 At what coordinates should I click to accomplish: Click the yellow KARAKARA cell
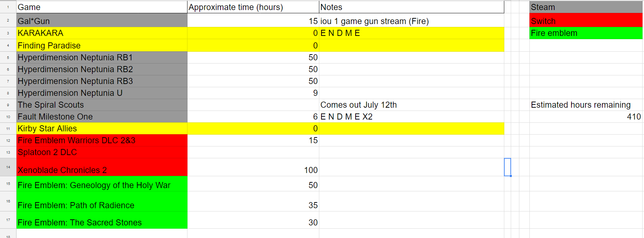(102, 33)
